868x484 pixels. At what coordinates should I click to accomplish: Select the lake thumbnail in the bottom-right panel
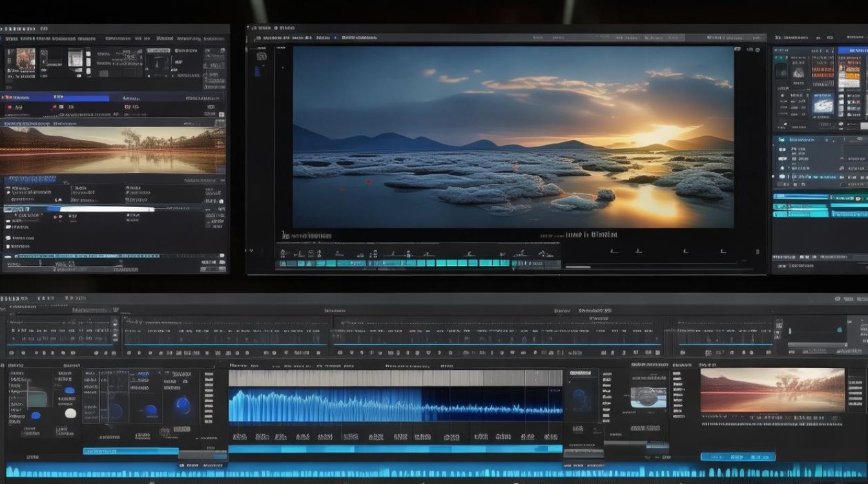[x=772, y=390]
